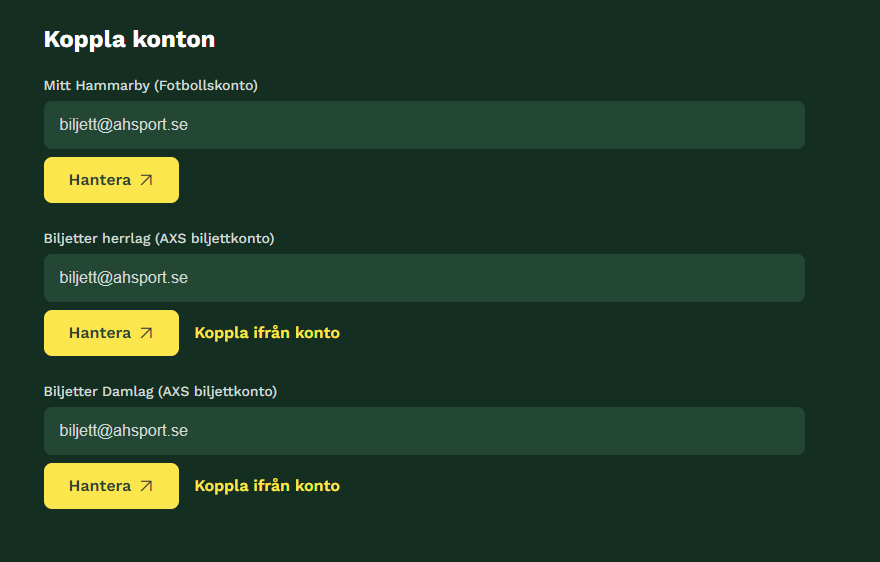
Task: Click the biljett@ahsport.se text in herrlag field
Action: 123,277
